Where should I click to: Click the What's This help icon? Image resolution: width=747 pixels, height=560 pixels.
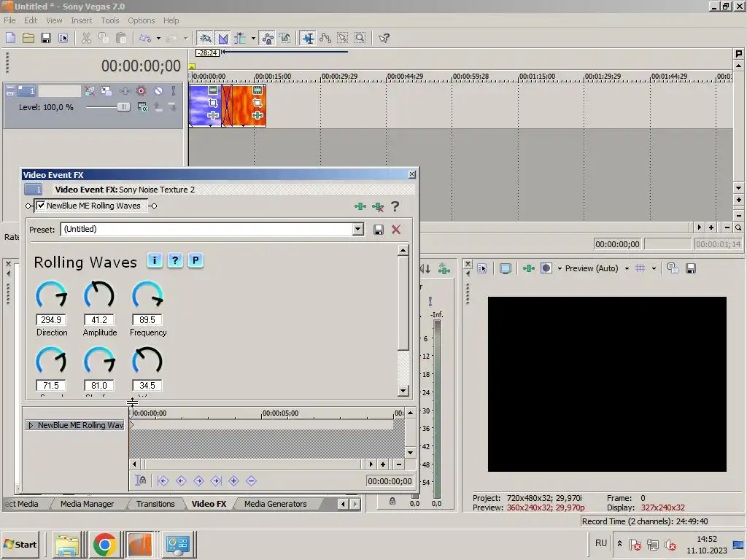click(384, 38)
